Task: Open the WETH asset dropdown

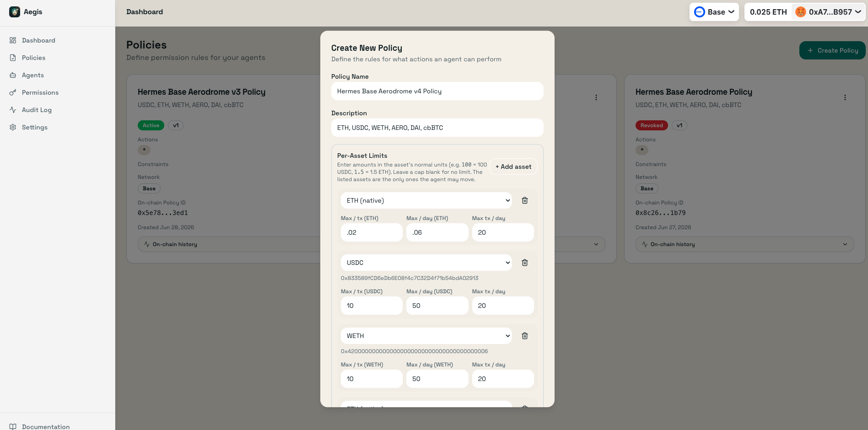Action: [x=426, y=336]
